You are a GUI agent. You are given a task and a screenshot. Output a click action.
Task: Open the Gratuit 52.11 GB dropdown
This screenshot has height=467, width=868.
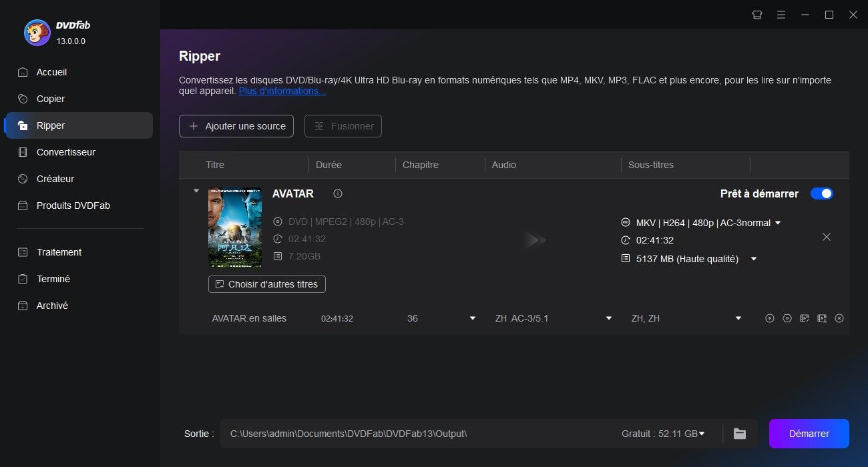click(x=663, y=434)
